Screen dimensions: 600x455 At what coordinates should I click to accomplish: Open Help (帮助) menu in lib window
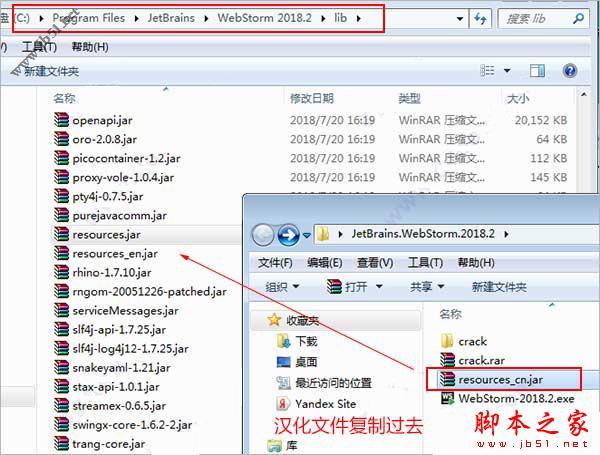point(90,47)
